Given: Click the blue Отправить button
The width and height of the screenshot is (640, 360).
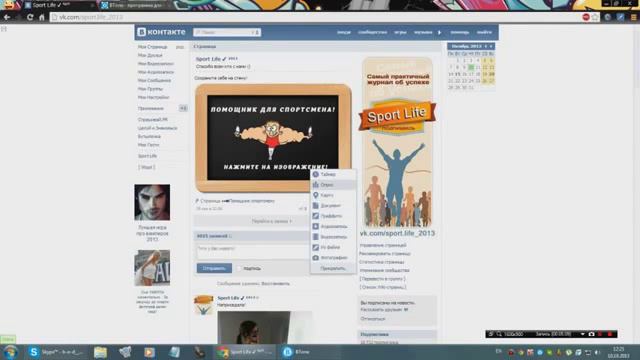Looking at the screenshot, I should (214, 268).
